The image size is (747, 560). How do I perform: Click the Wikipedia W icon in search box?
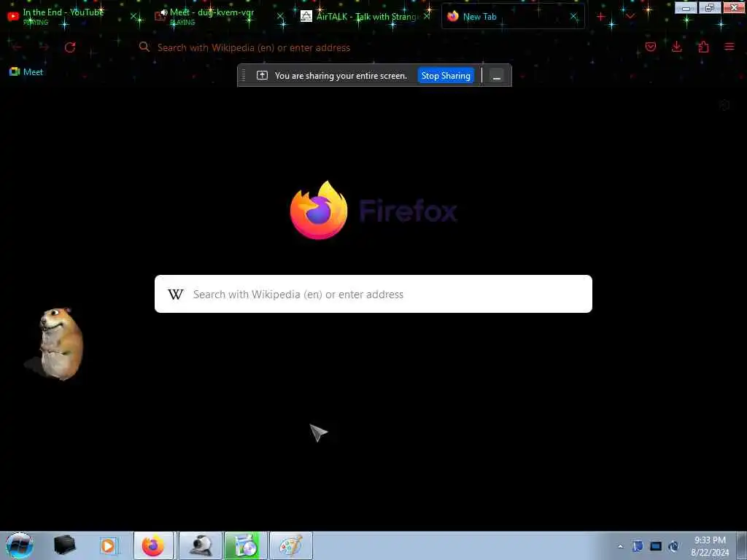[176, 295]
